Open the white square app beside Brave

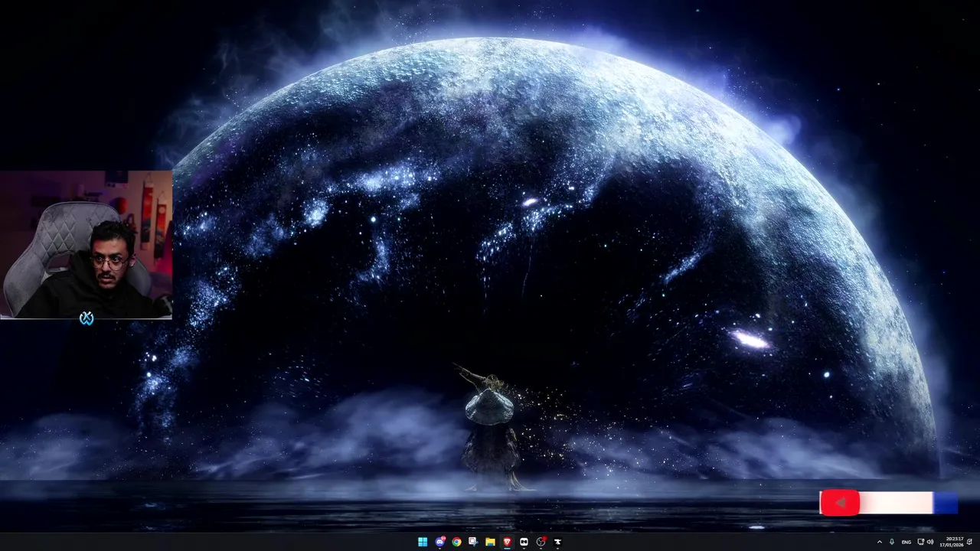[x=524, y=542]
